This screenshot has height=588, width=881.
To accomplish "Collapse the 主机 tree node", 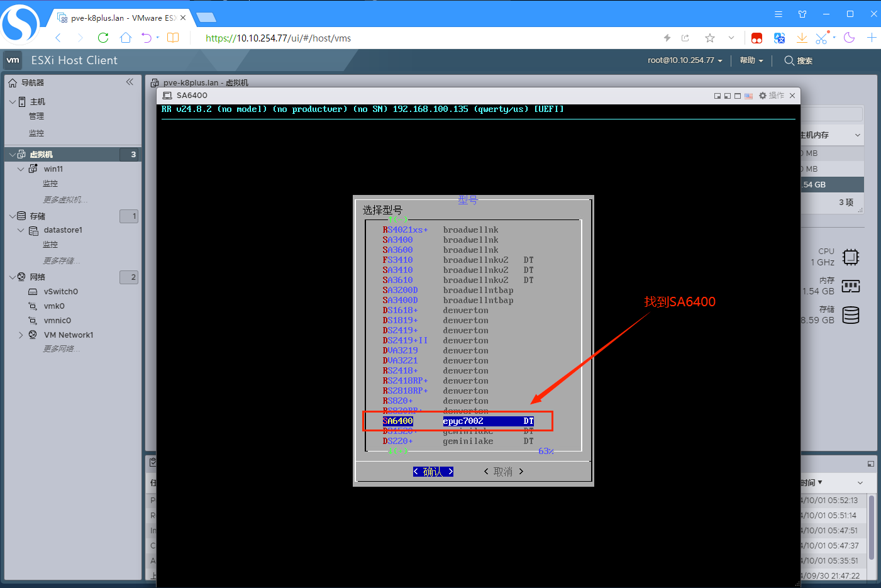I will 13,101.
